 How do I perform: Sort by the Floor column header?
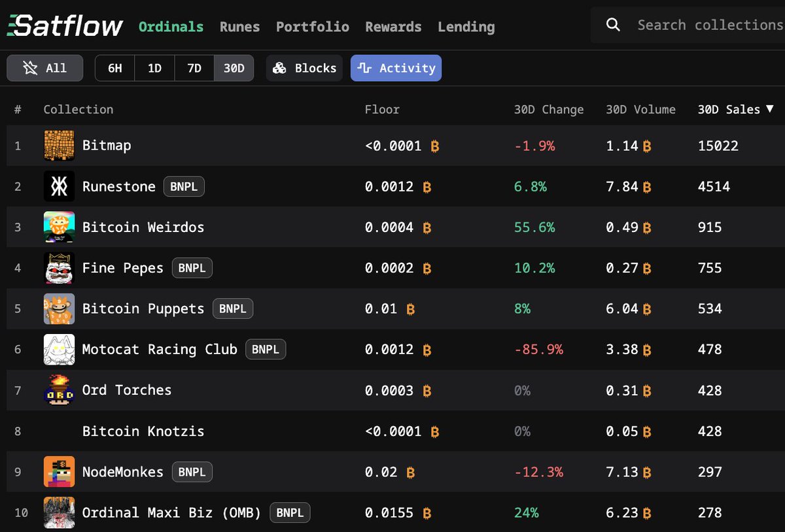pyautogui.click(x=382, y=109)
